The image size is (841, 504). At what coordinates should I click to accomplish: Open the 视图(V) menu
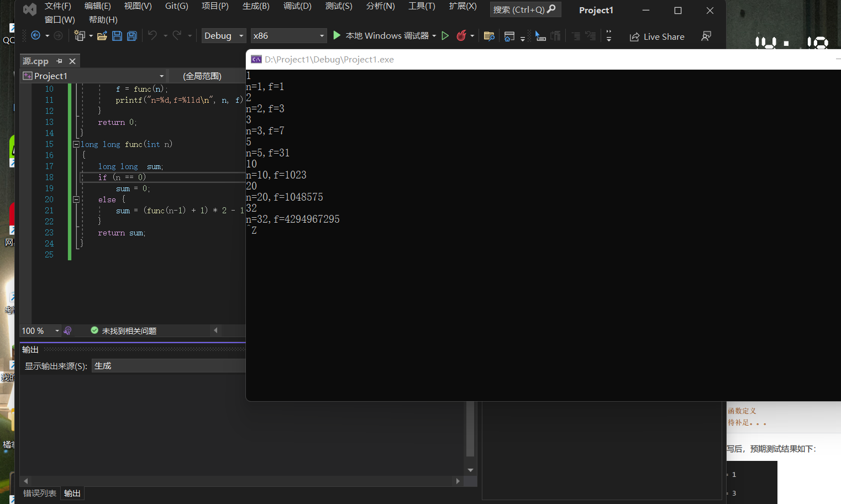coord(138,6)
